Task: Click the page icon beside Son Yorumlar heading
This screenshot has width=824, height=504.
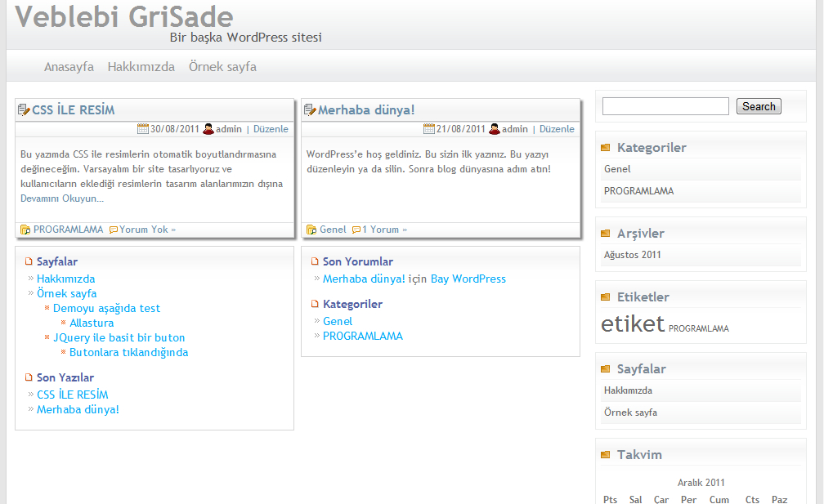Action: pyautogui.click(x=315, y=261)
